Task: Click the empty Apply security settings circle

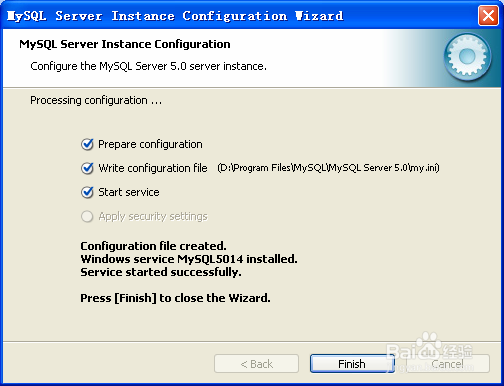Action: [x=87, y=216]
